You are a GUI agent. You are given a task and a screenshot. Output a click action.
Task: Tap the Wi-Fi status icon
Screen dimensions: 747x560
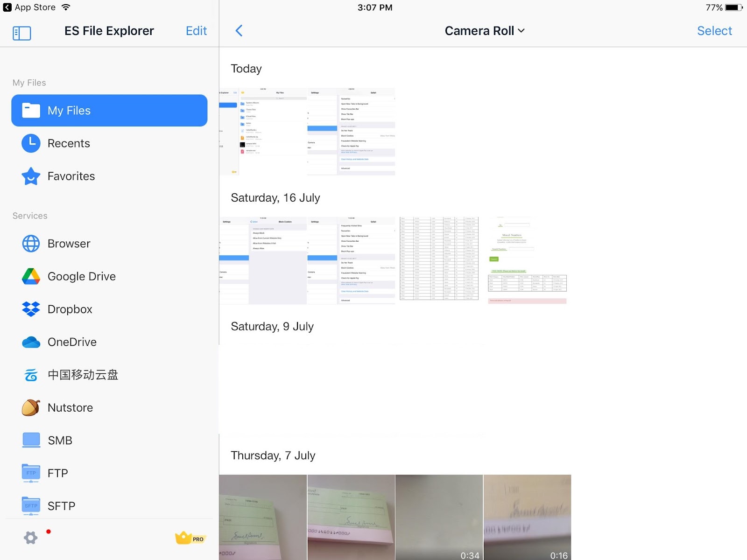pos(66,7)
